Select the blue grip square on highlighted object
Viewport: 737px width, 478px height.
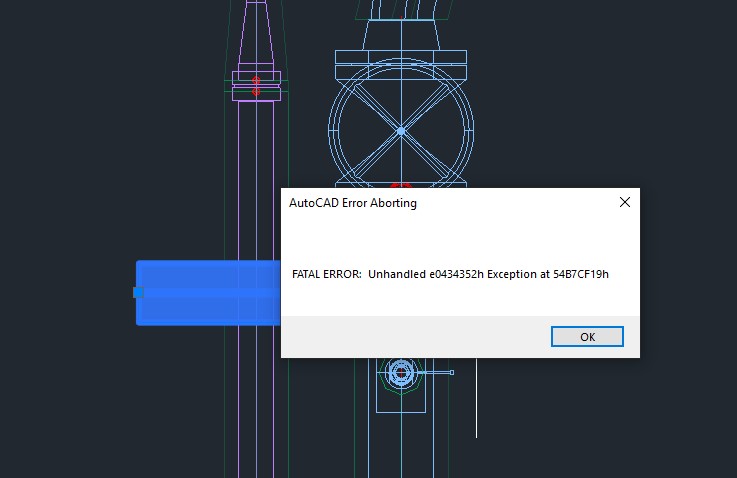138,292
